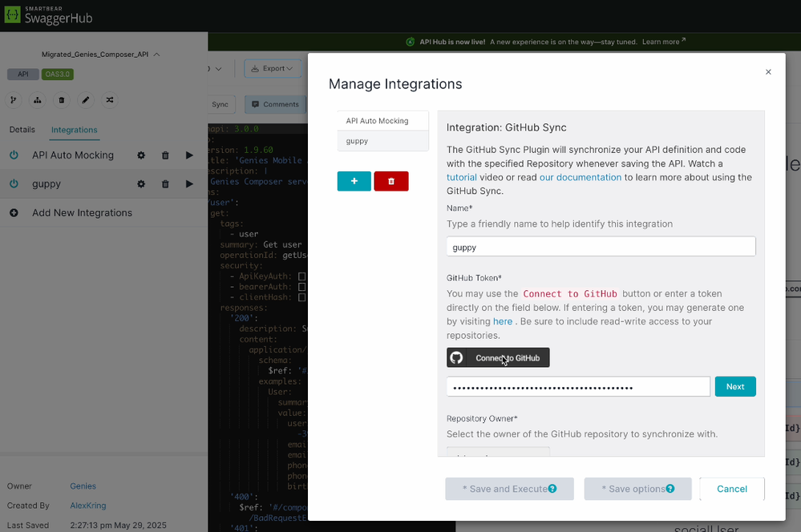The height and width of the screenshot is (532, 801).
Task: Open the Genies owner link
Action: 83,486
